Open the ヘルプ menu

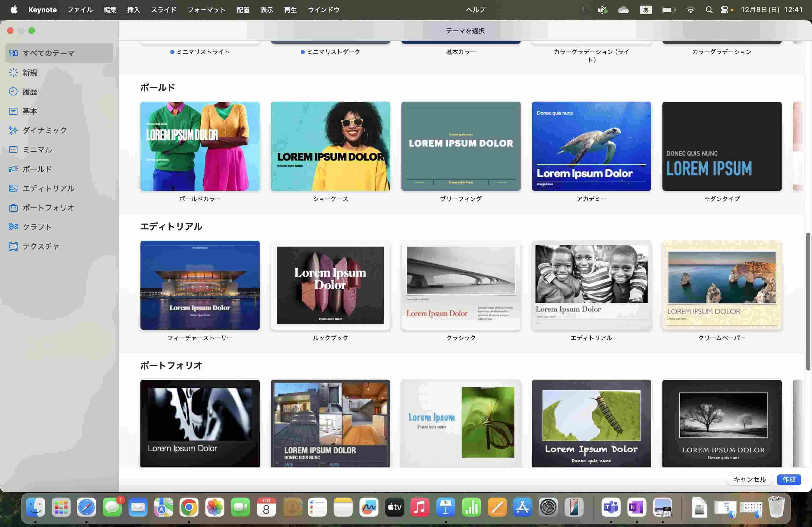pyautogui.click(x=476, y=10)
